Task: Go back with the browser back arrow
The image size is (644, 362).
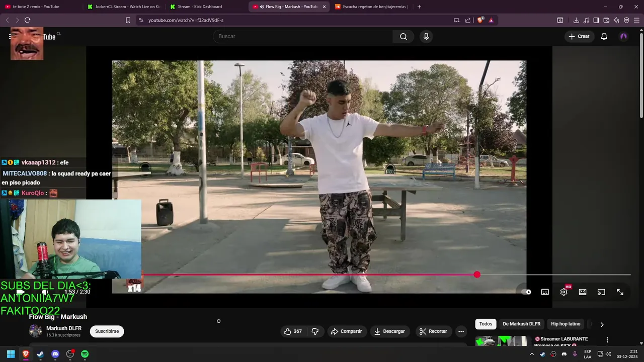Action: pyautogui.click(x=7, y=20)
